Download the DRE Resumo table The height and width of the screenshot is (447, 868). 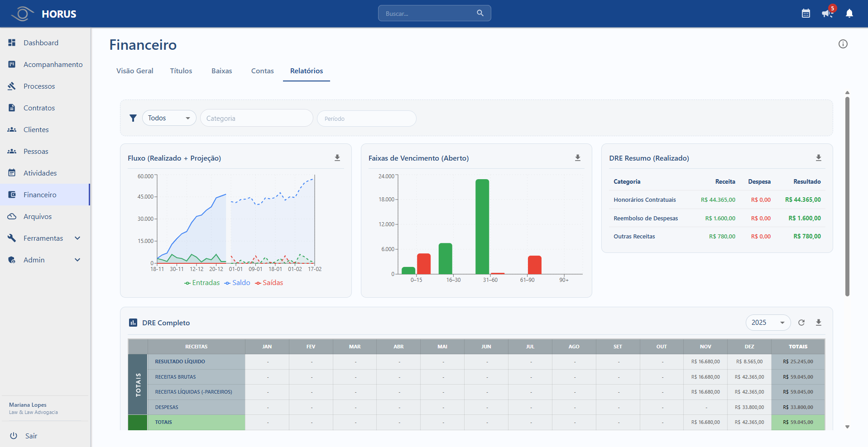tap(818, 158)
